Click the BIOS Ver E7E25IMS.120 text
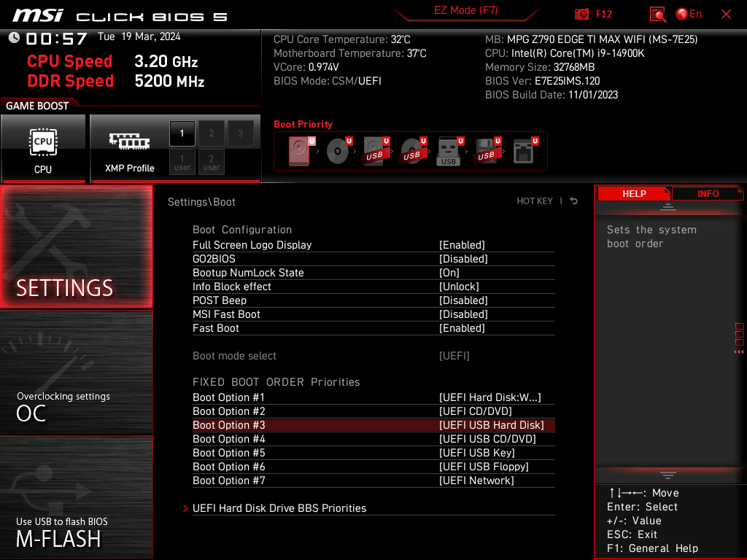 (x=542, y=81)
